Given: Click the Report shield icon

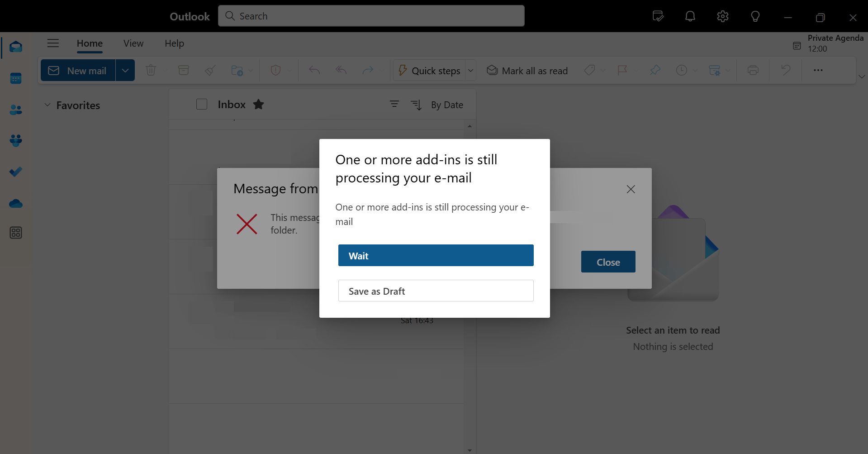Looking at the screenshot, I should coord(275,70).
